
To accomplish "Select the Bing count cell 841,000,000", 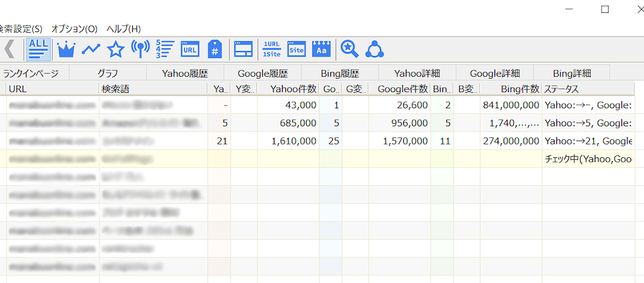I will pyautogui.click(x=511, y=105).
